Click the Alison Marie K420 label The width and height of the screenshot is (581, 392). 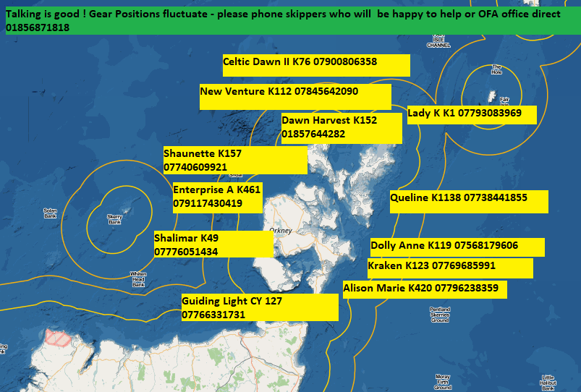425,290
